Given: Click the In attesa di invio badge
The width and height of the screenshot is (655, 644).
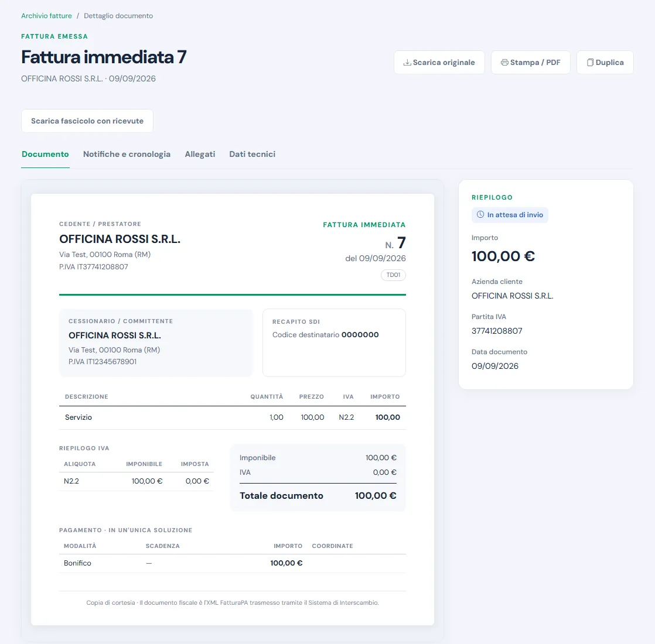Looking at the screenshot, I should 510,215.
